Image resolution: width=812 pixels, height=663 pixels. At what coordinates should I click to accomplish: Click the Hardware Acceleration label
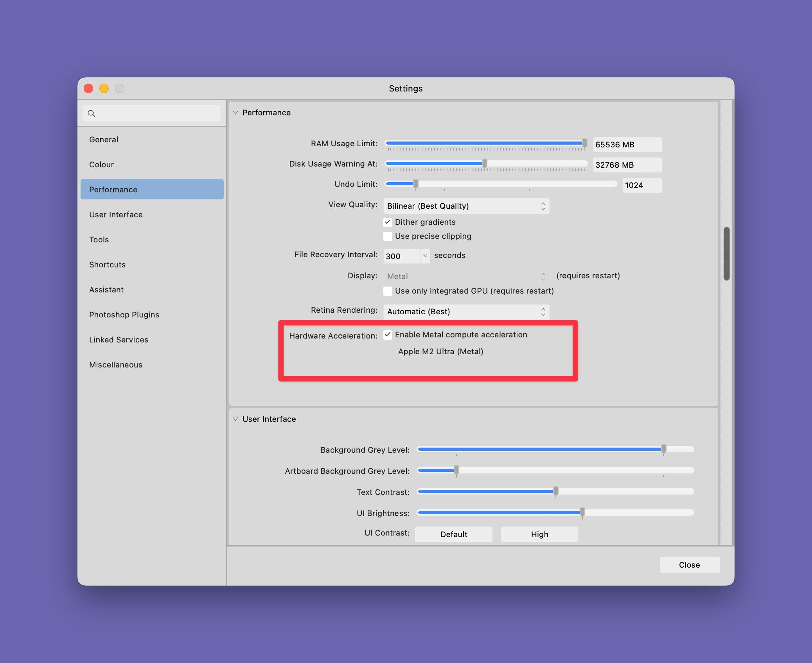coord(333,336)
